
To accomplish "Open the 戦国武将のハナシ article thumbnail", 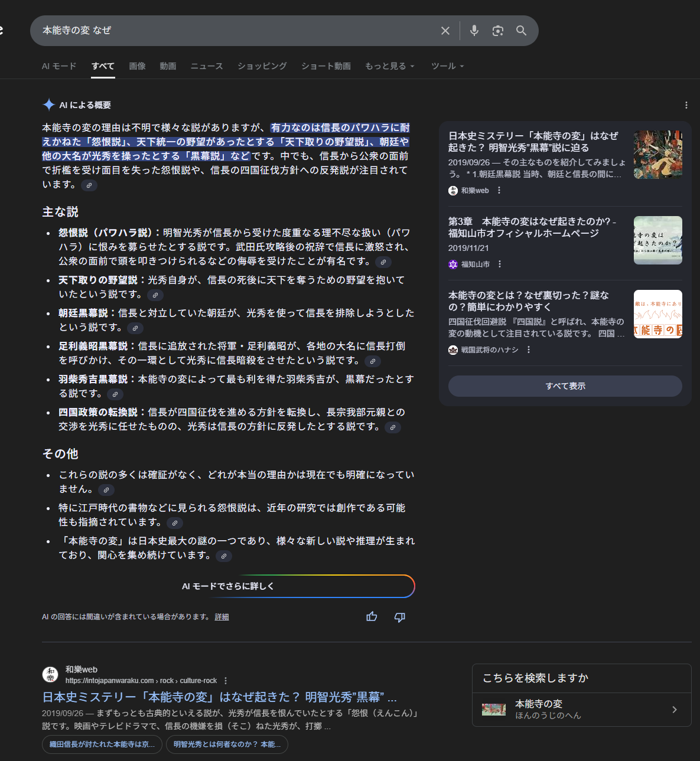I will tap(657, 314).
